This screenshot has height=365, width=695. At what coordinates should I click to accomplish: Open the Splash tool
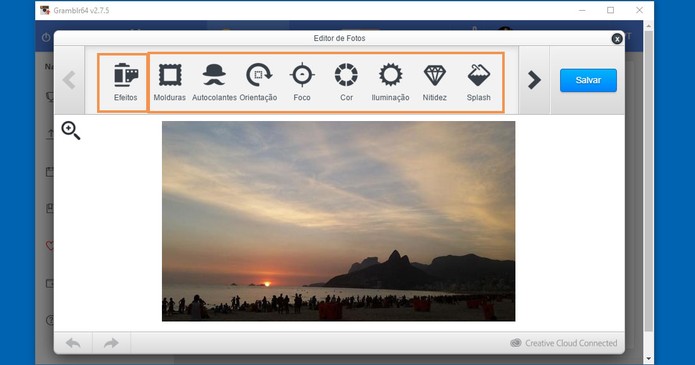click(479, 82)
